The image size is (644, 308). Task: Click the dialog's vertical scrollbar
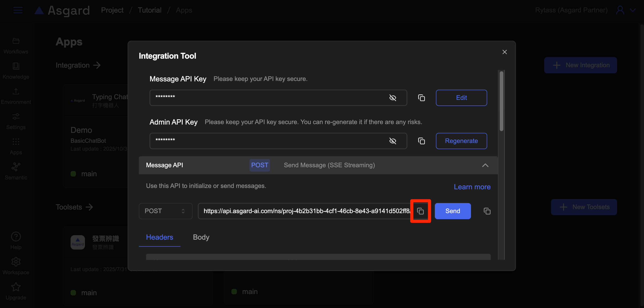[x=501, y=101]
